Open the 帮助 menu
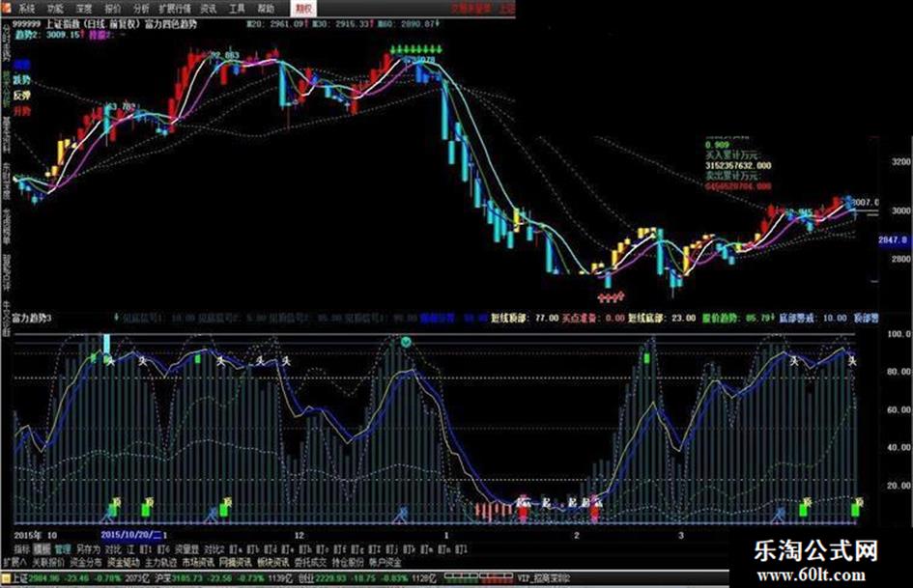 (266, 9)
